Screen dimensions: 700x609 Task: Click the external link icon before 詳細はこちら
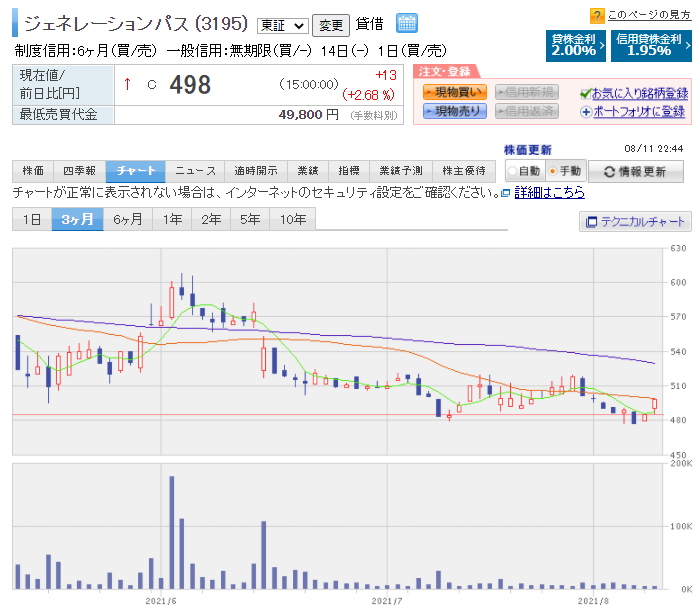[x=505, y=193]
